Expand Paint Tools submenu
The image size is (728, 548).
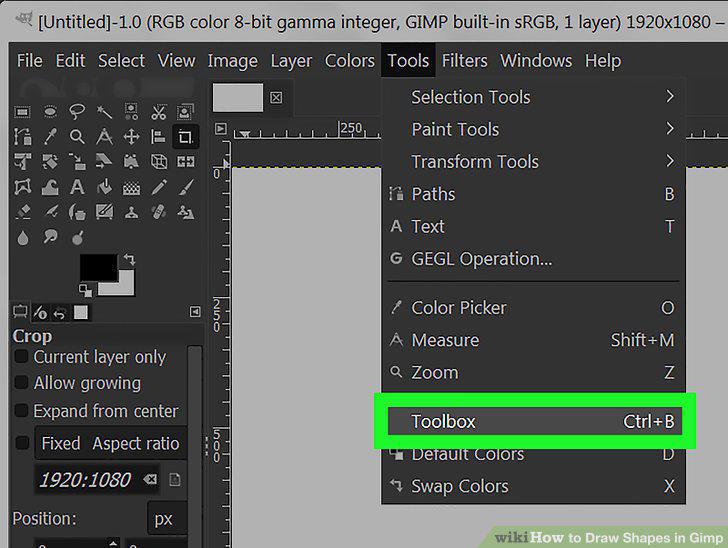533,129
